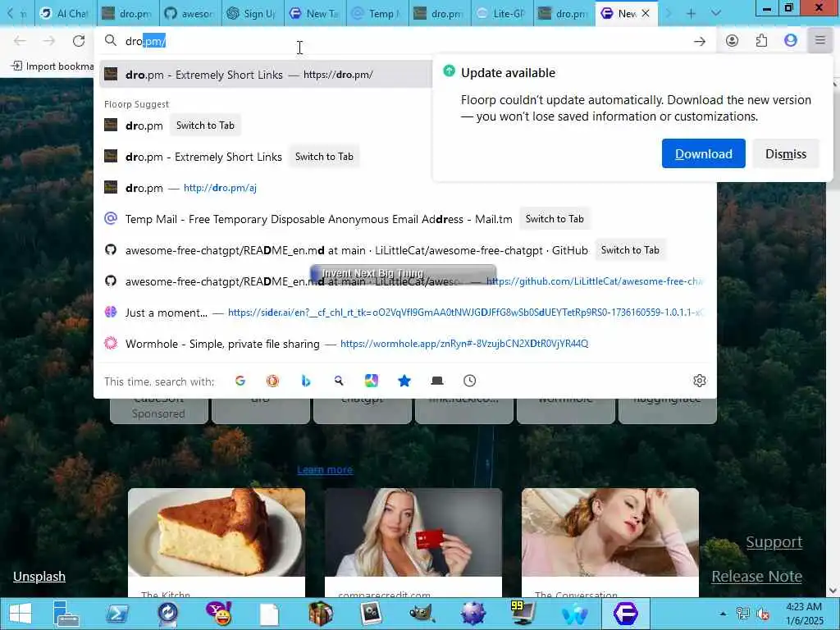Switch to Tab for Temp Mail

(555, 219)
